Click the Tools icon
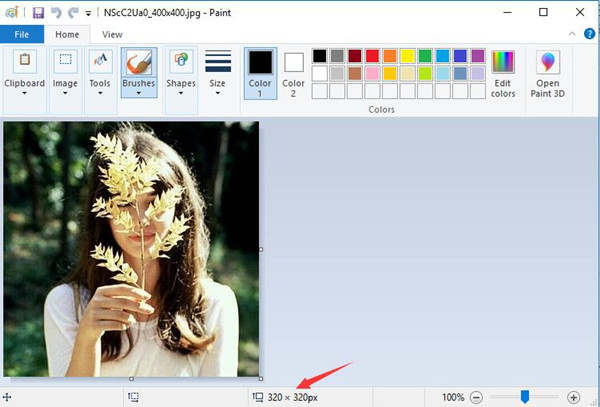This screenshot has height=407, width=600. 100,60
